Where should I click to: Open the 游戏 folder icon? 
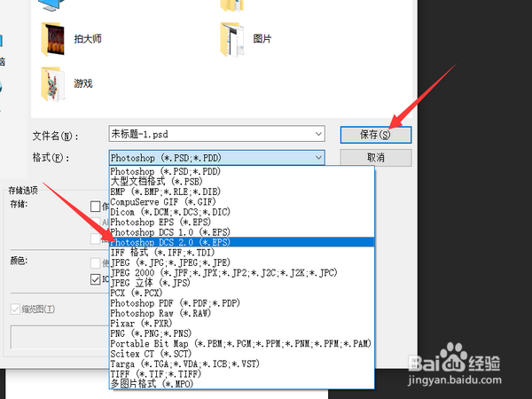click(x=52, y=84)
